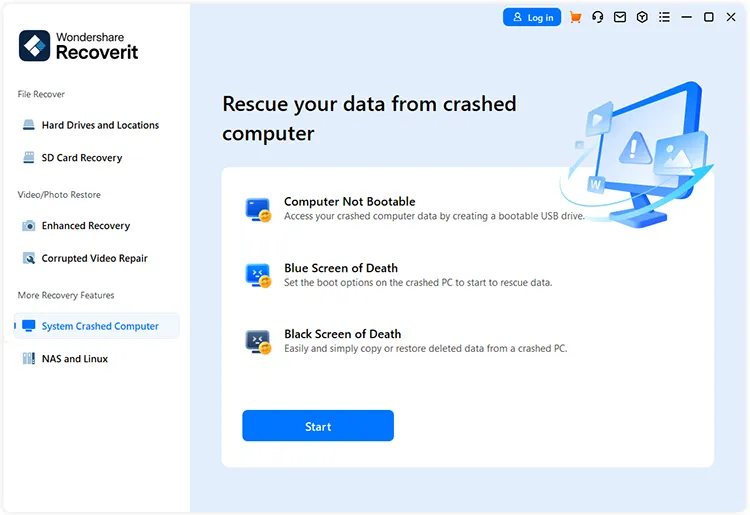Viewport: 750px width, 515px height.
Task: Click text about copying or restoring deleted data
Action: 426,349
